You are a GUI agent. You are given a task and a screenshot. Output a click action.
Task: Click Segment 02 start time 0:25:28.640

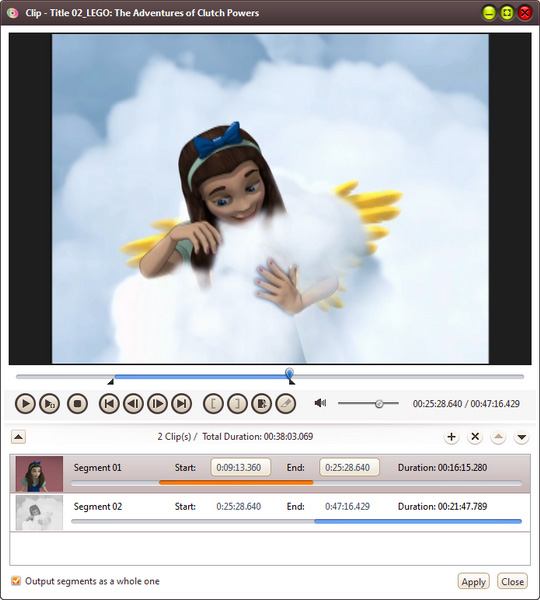[x=238, y=506]
